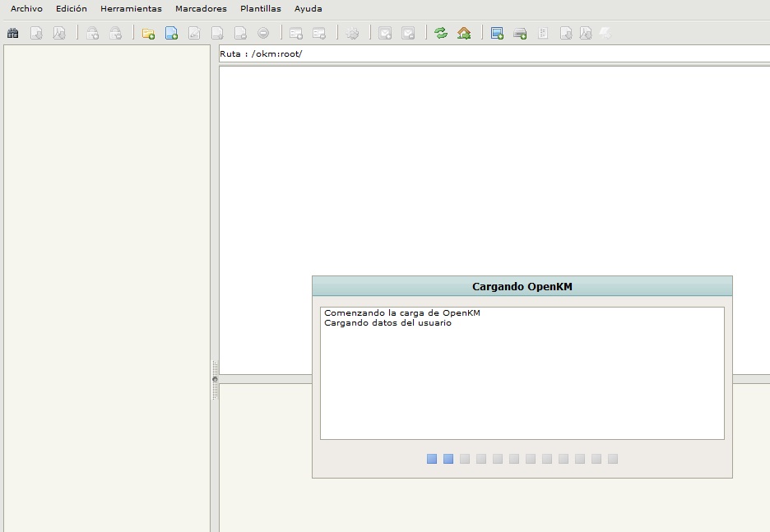770x532 pixels.
Task: Open the Herramientas menu
Action: pos(131,9)
